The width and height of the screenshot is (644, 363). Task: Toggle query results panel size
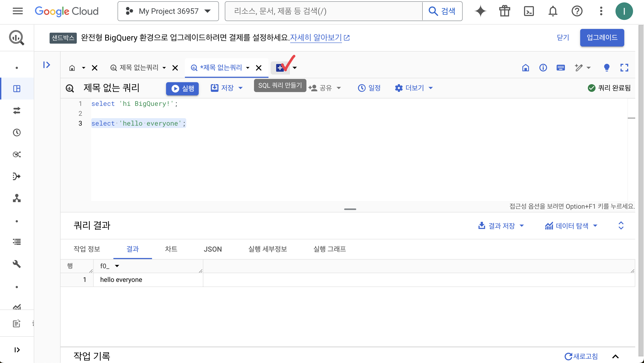(x=621, y=226)
